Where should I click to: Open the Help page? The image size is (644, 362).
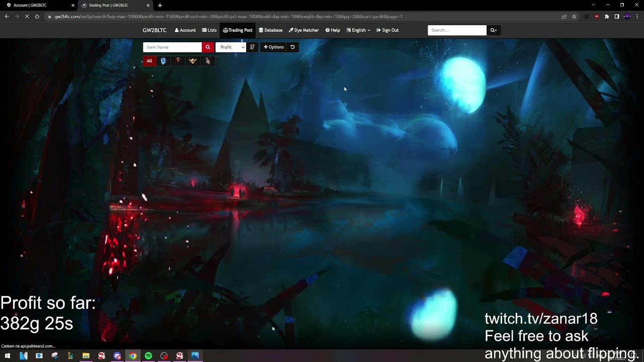point(333,30)
